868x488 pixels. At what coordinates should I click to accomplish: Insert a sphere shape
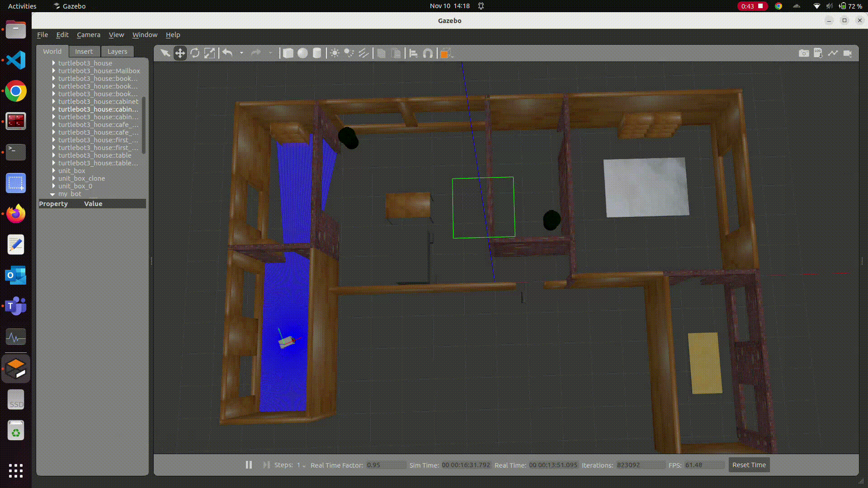click(x=302, y=53)
